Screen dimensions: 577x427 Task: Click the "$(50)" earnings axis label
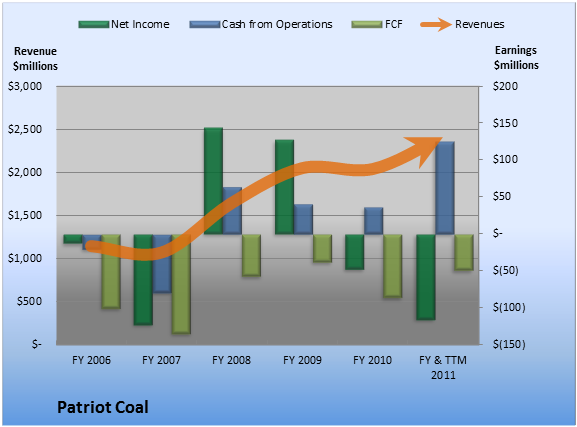[506, 271]
